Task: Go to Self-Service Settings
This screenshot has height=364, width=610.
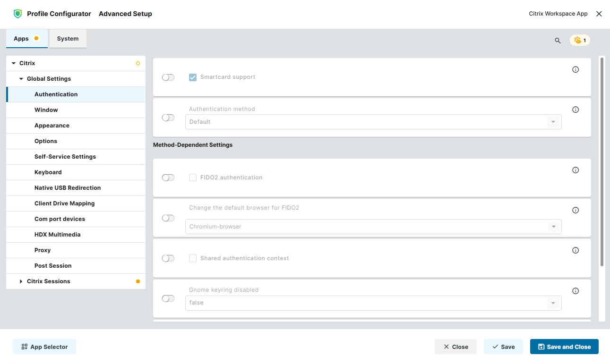Action: (76, 157)
